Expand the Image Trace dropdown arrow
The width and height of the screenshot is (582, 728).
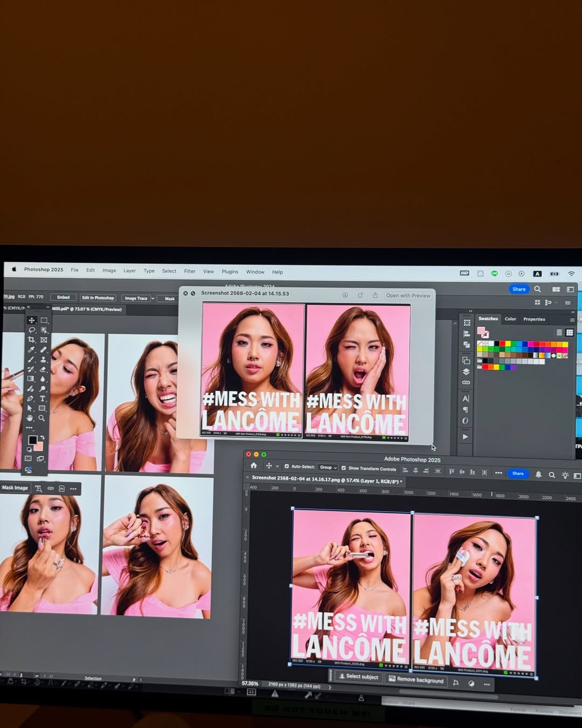153,298
